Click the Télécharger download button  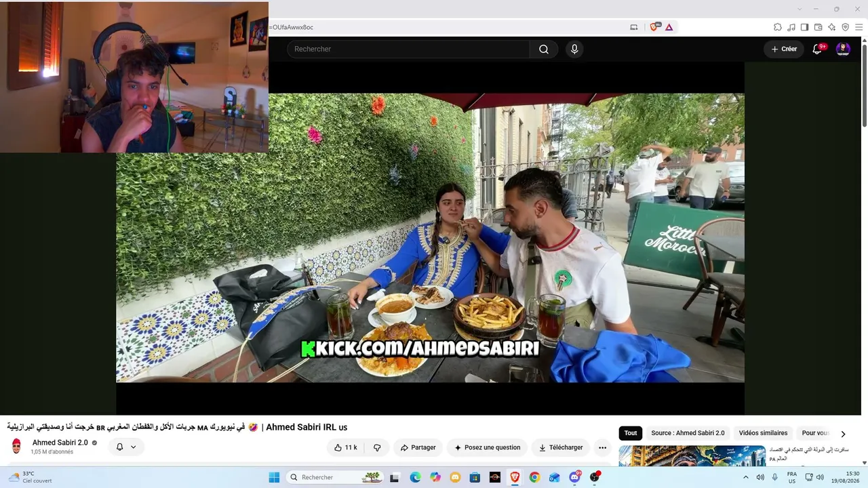[561, 447]
